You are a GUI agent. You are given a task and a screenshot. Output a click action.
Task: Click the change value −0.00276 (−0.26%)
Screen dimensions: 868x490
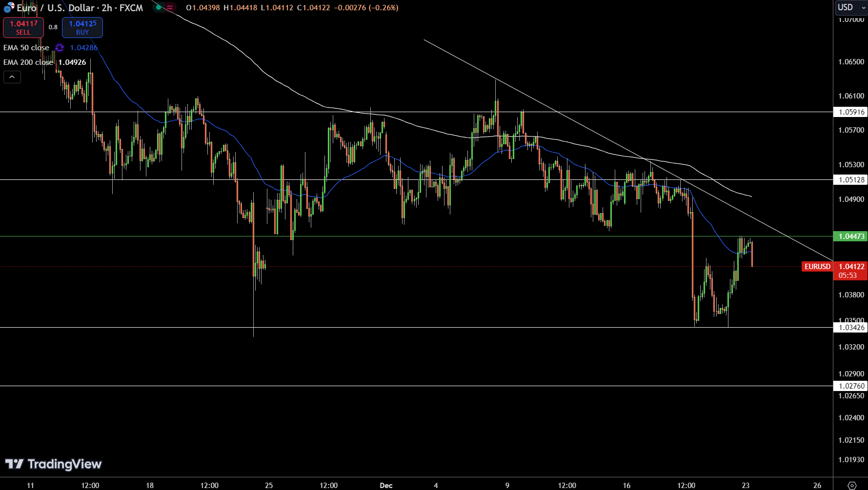tap(366, 8)
